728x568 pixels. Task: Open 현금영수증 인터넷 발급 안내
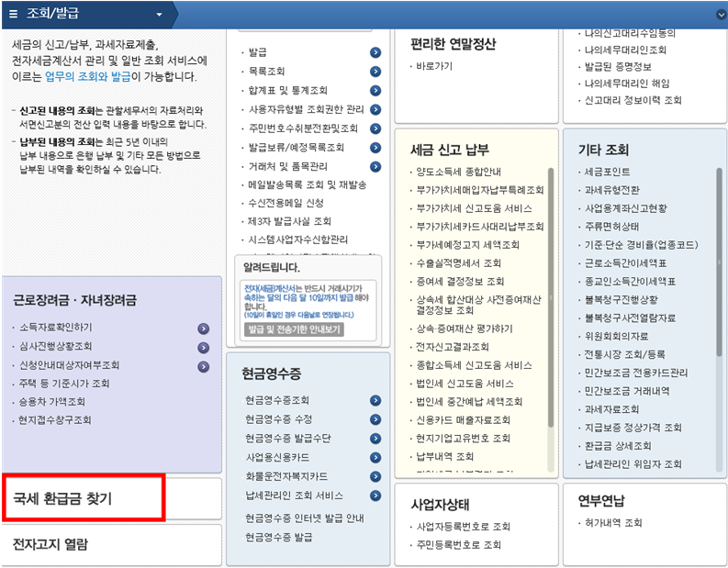[305, 518]
